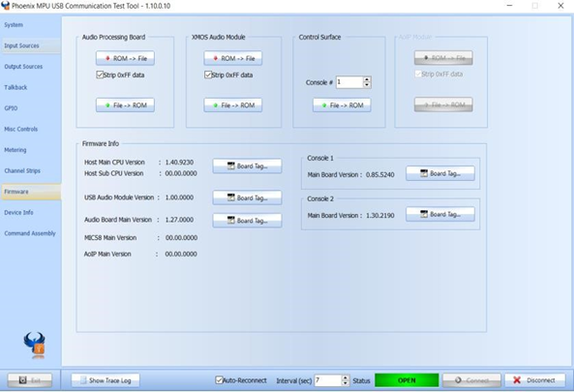Viewport: 574px width, 392px height.
Task: Open Board Tag for USB Audio Module Version
Action: pyautogui.click(x=247, y=197)
